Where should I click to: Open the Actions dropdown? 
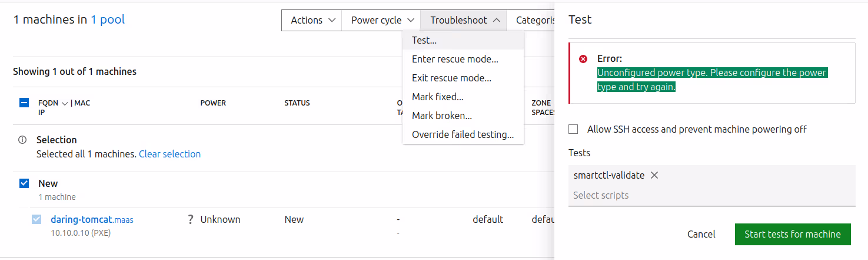(x=312, y=20)
